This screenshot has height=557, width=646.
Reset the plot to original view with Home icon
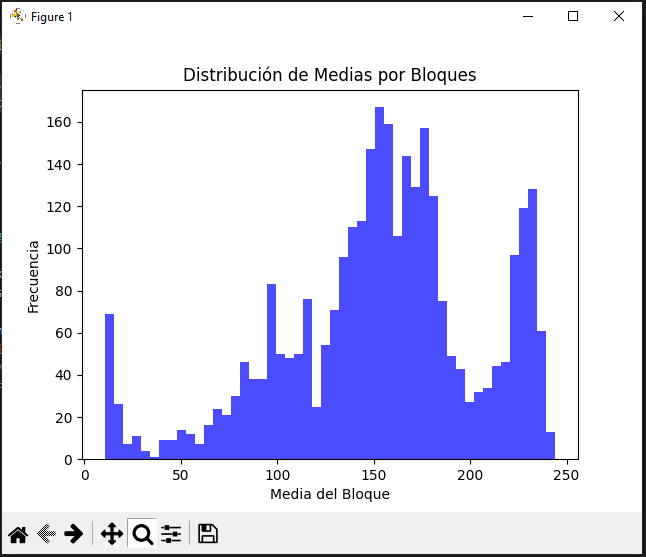[18, 534]
